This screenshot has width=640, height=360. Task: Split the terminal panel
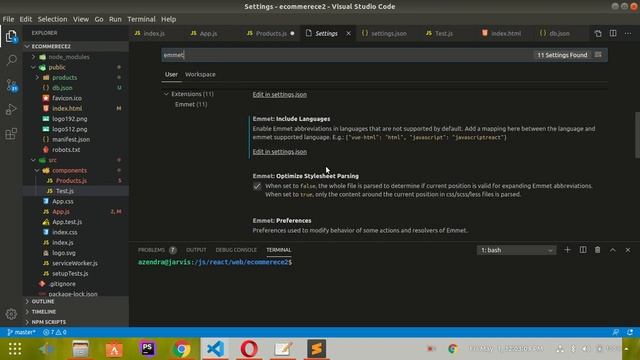583,250
